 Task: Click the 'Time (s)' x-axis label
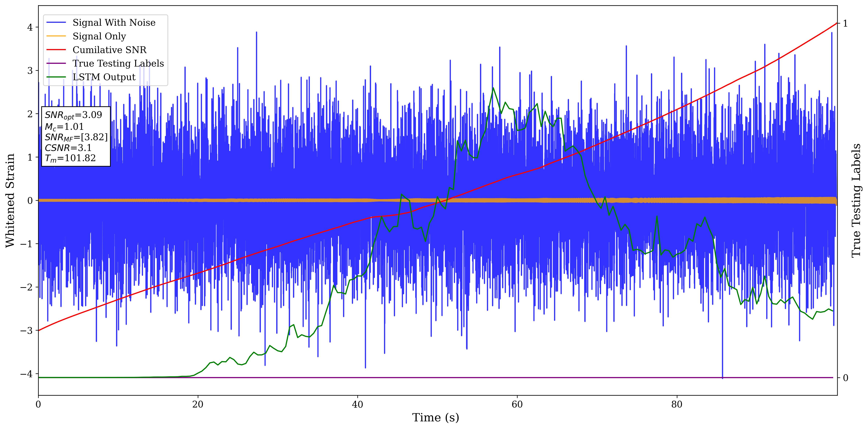point(435,418)
